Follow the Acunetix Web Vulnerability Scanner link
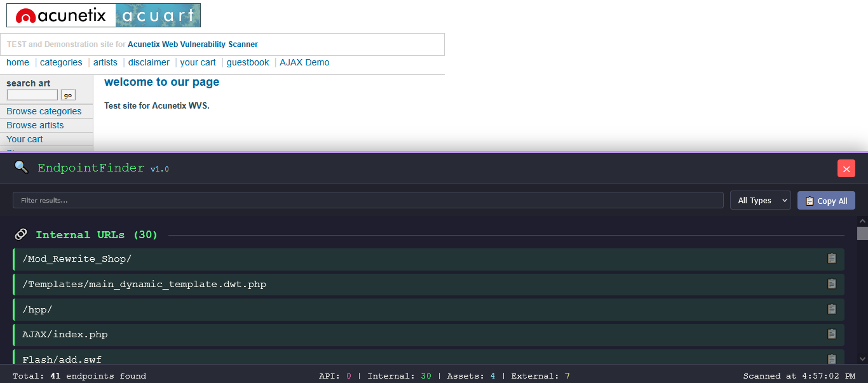Screen dimensions: 868x383 coord(193,44)
